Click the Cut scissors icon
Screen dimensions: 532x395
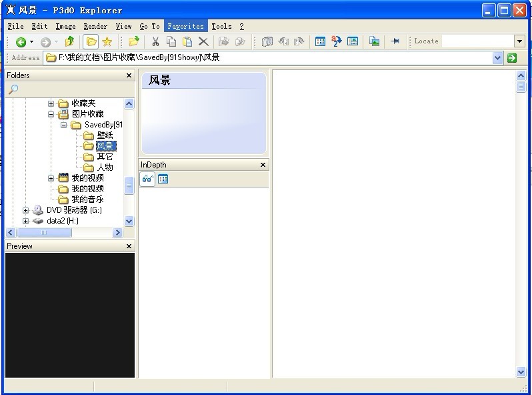[x=155, y=41]
